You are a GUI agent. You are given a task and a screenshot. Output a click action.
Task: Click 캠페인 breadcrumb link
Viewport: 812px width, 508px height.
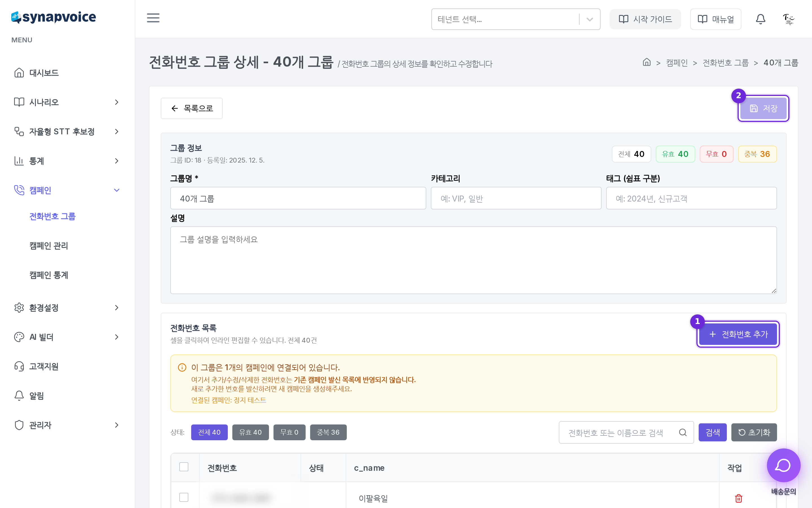pos(676,62)
